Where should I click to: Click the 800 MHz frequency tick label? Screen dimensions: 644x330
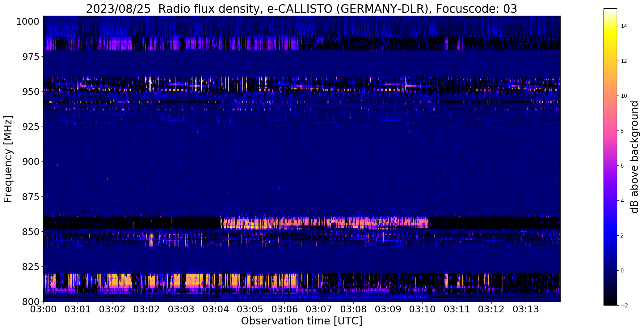31,301
